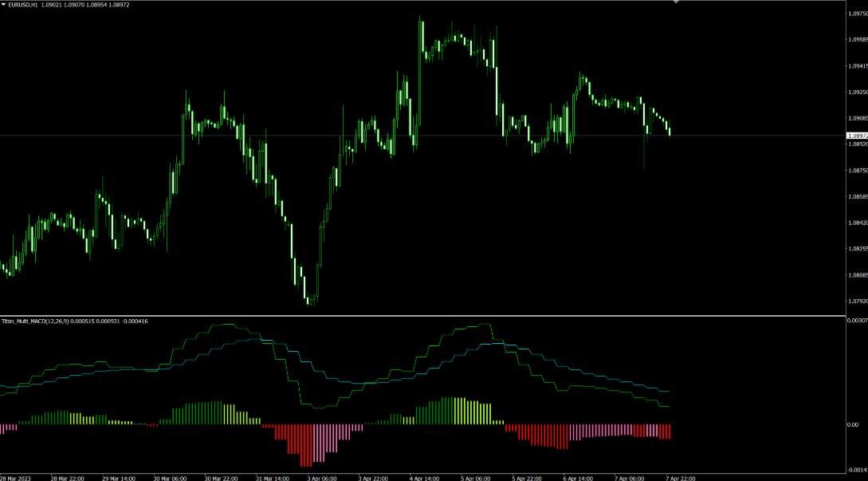This screenshot has width=868, height=481.
Task: Click the 28 Mar 2023 date label
Action: tap(14, 478)
